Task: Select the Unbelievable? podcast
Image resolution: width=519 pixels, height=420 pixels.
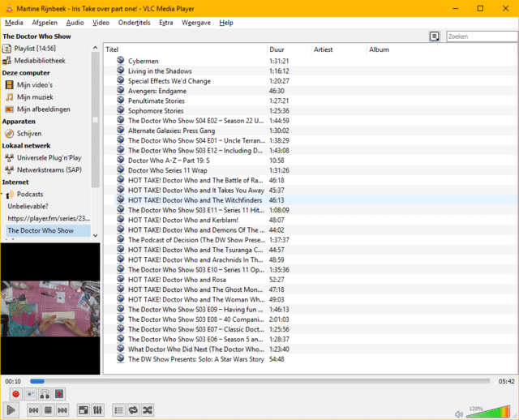Action: pos(28,206)
